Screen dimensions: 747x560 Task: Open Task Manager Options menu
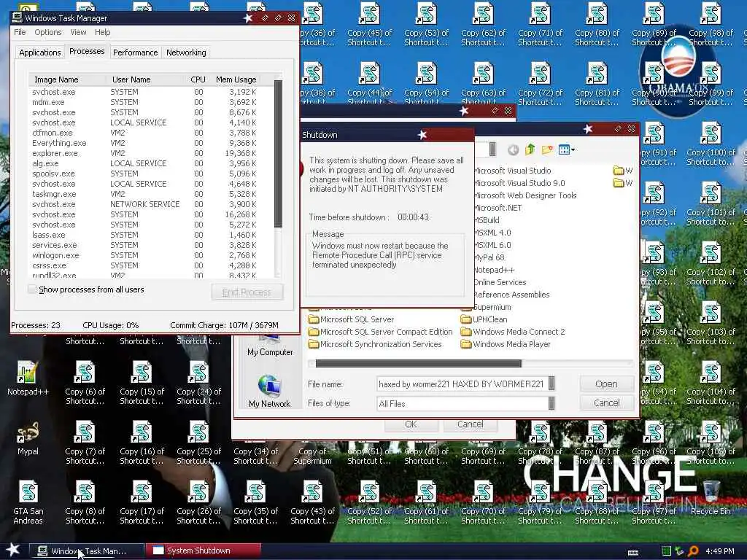47,32
